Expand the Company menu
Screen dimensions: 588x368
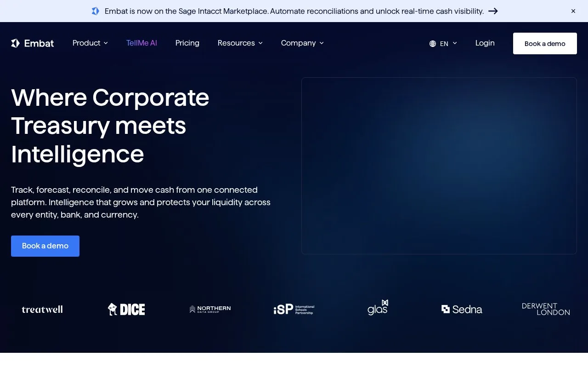point(302,43)
